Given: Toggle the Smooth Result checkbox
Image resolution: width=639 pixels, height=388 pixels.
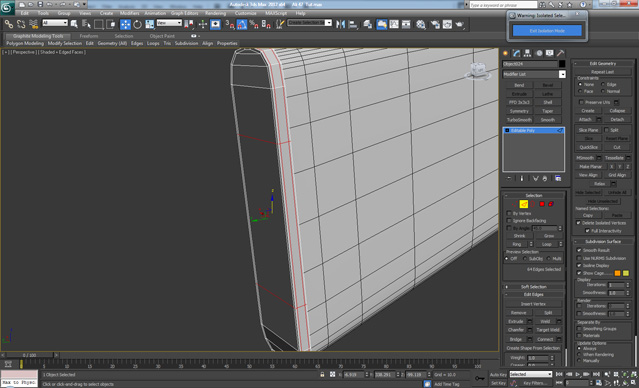Looking at the screenshot, I should [x=579, y=250].
